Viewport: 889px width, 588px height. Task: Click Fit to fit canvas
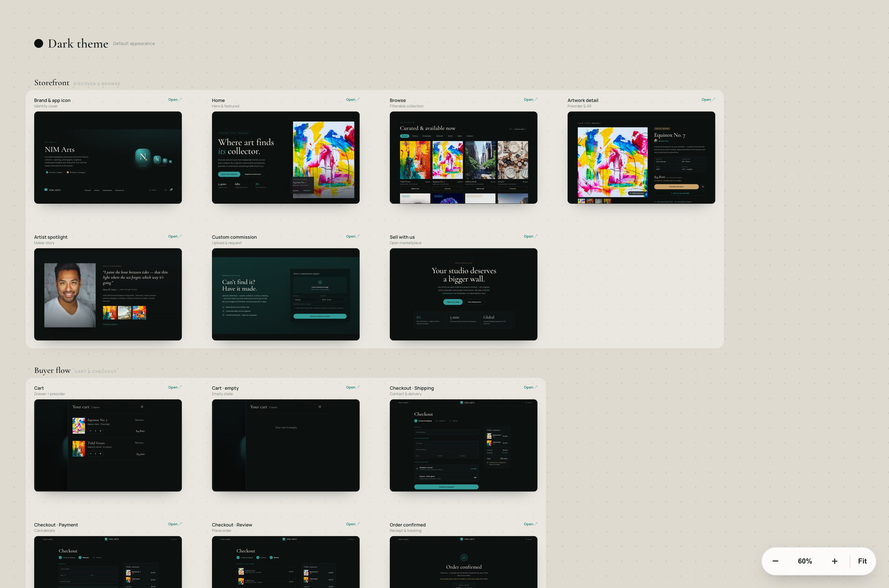point(863,561)
